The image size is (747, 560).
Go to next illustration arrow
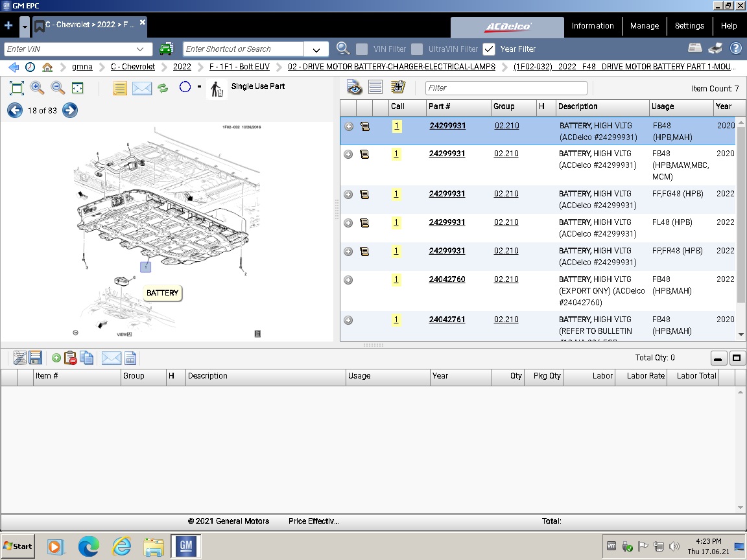(x=70, y=110)
